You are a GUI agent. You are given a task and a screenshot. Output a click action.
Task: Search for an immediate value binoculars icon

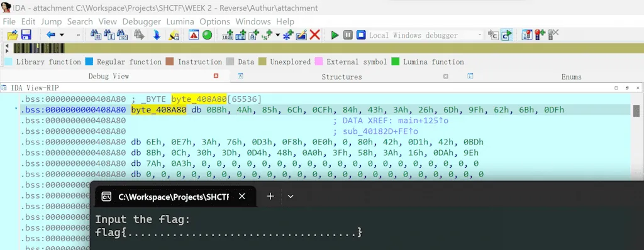click(x=96, y=35)
